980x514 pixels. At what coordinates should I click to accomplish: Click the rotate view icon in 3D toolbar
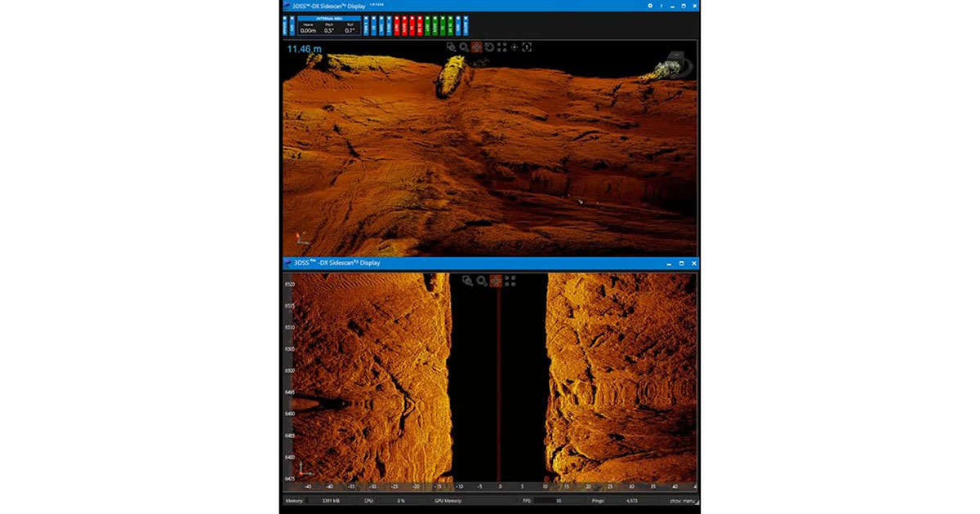(489, 47)
